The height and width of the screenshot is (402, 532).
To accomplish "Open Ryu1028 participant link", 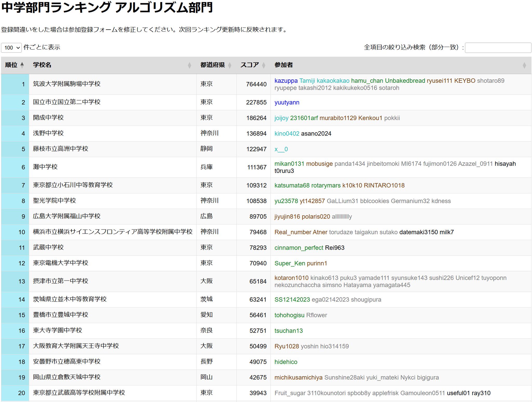I will [287, 346].
